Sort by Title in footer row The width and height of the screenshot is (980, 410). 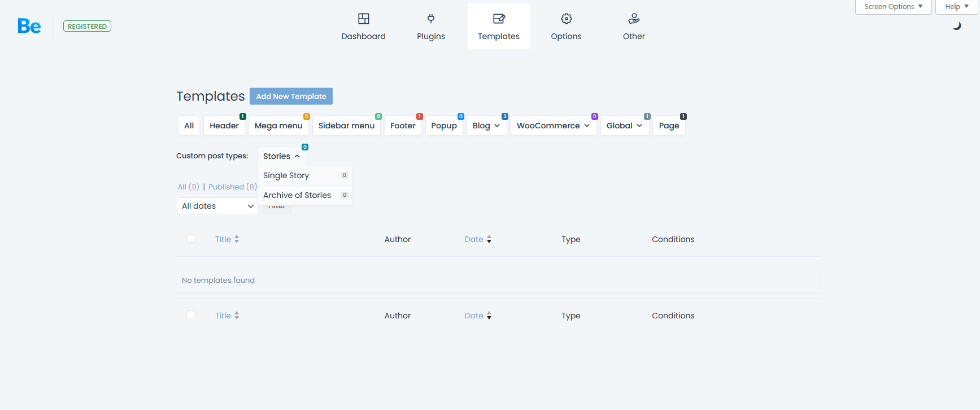pos(227,316)
